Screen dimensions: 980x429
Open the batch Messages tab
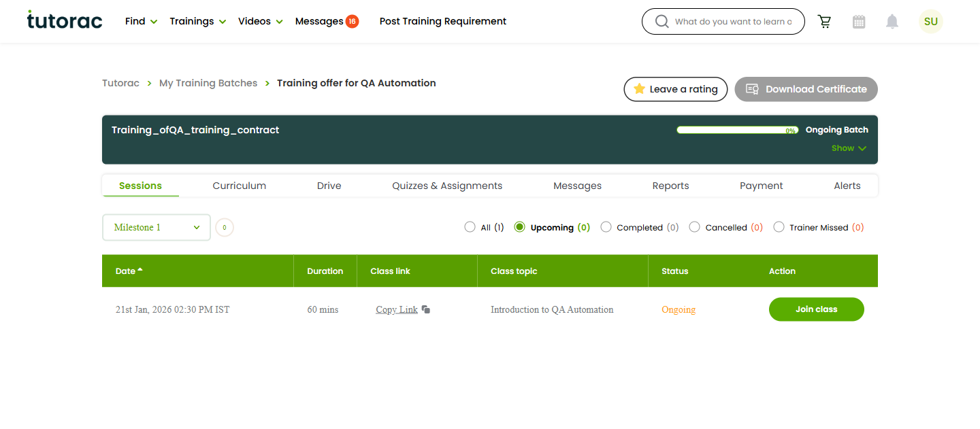point(577,186)
